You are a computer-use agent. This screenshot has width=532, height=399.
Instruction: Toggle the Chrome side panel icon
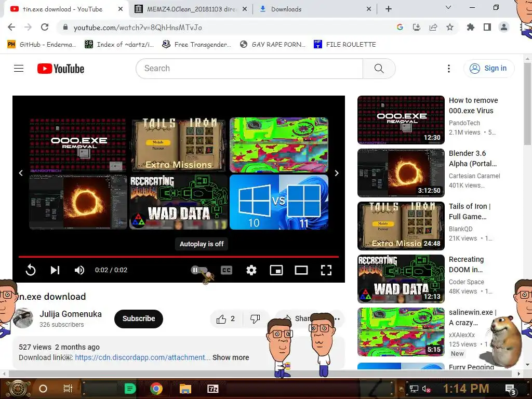[x=487, y=27]
